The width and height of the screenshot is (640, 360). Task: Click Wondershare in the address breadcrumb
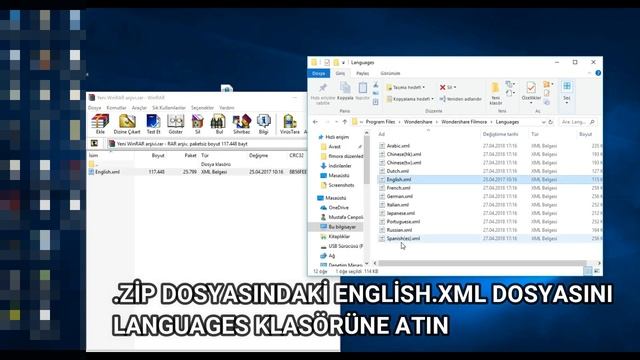[418, 122]
